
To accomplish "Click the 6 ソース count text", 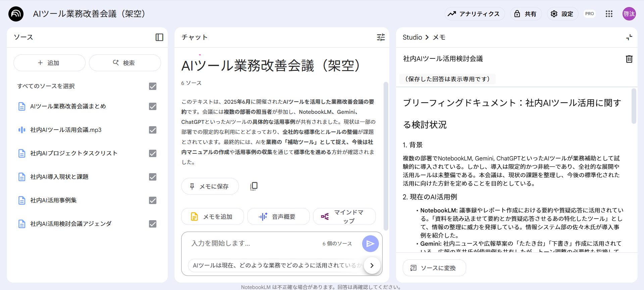I will (191, 83).
